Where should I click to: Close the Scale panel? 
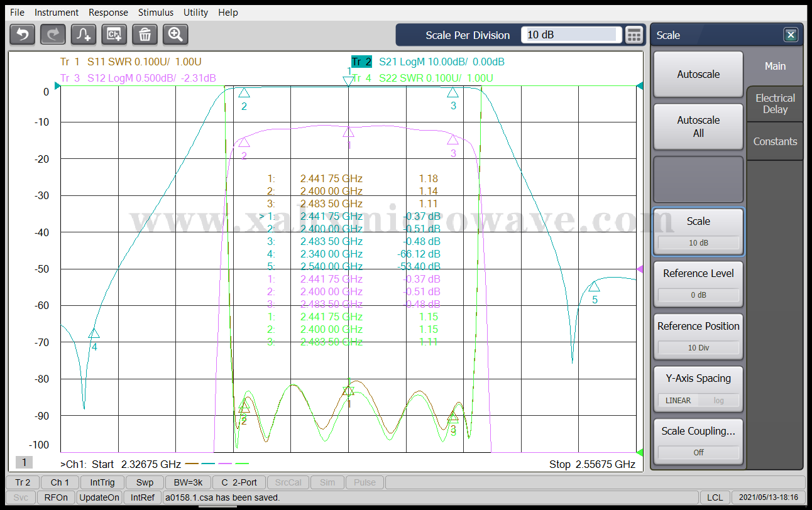tap(791, 35)
